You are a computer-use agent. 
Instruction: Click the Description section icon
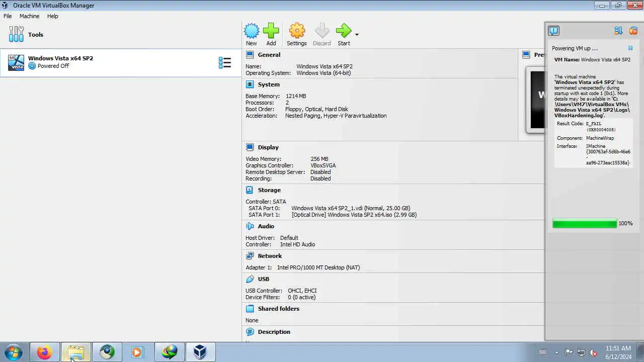pos(250,332)
